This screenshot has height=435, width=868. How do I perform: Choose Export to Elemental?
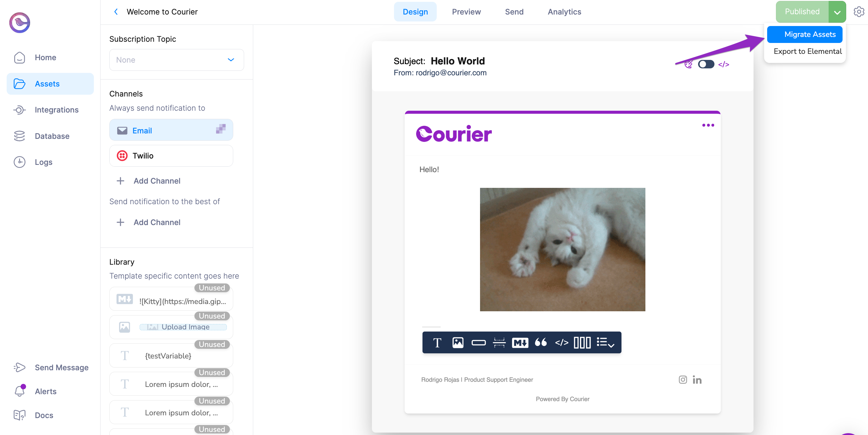tap(807, 51)
